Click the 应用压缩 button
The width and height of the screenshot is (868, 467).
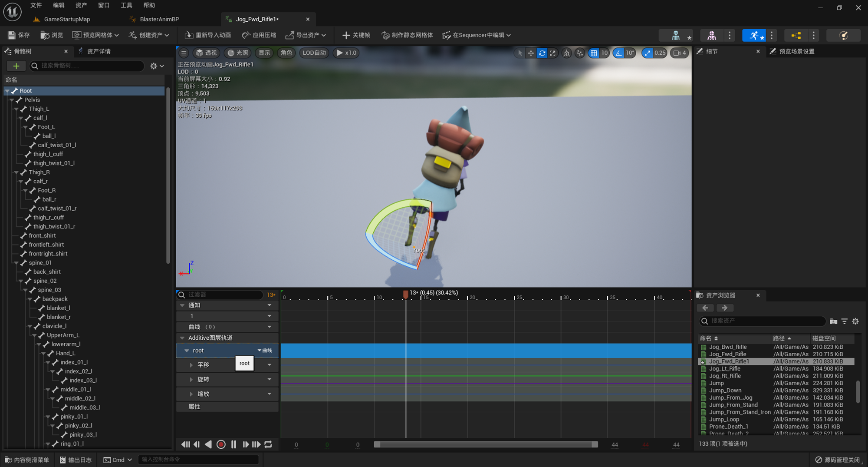tap(259, 35)
